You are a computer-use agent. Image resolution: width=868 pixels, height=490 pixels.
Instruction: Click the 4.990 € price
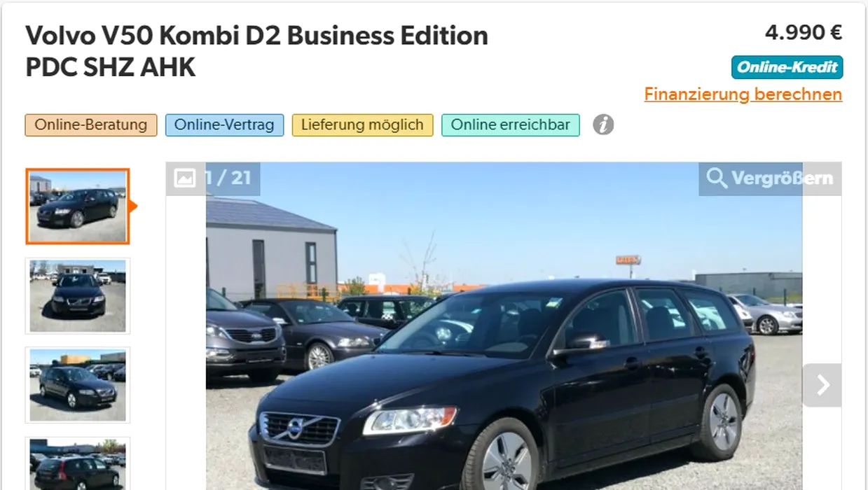tap(804, 32)
